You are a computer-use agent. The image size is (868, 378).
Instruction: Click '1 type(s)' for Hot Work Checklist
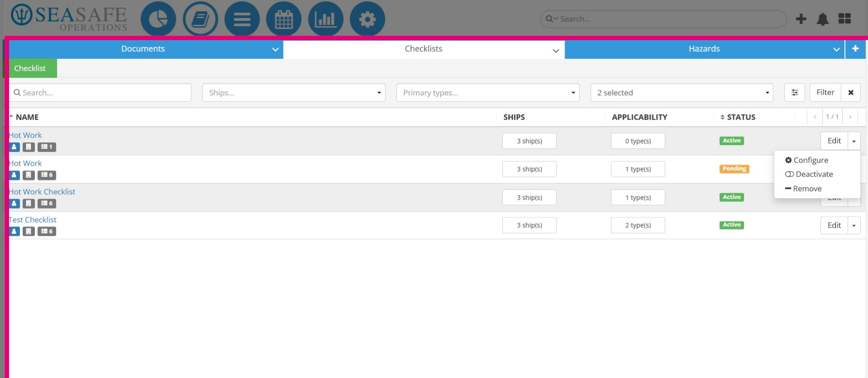click(638, 197)
